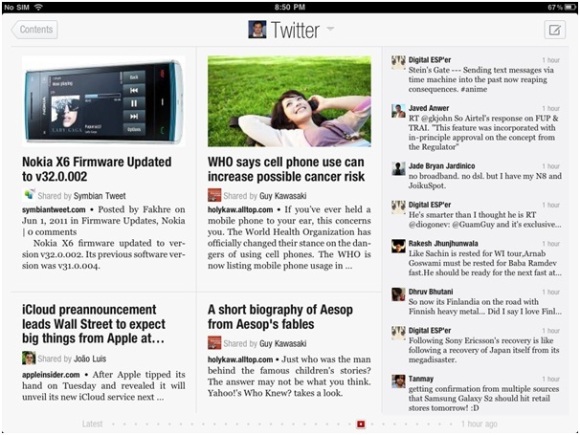Image resolution: width=580 pixels, height=435 pixels.
Task: Tap the Symbian Tweet sharer name
Action: 100,196
